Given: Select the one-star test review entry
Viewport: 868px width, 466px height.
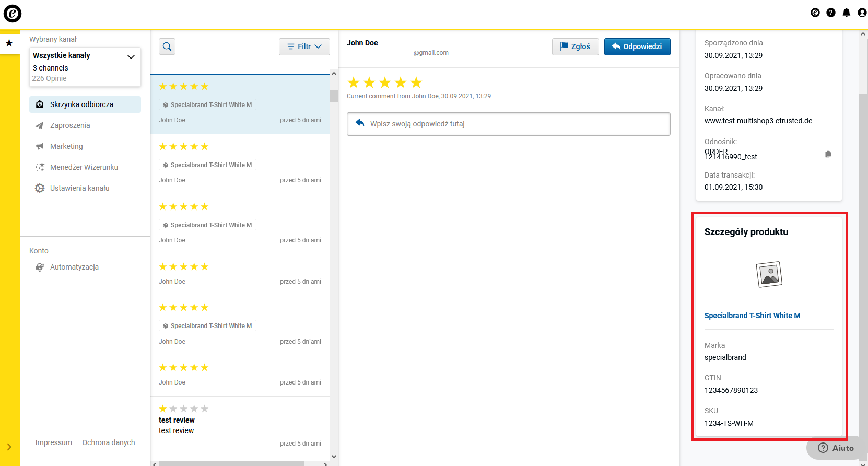Looking at the screenshot, I should [240, 426].
